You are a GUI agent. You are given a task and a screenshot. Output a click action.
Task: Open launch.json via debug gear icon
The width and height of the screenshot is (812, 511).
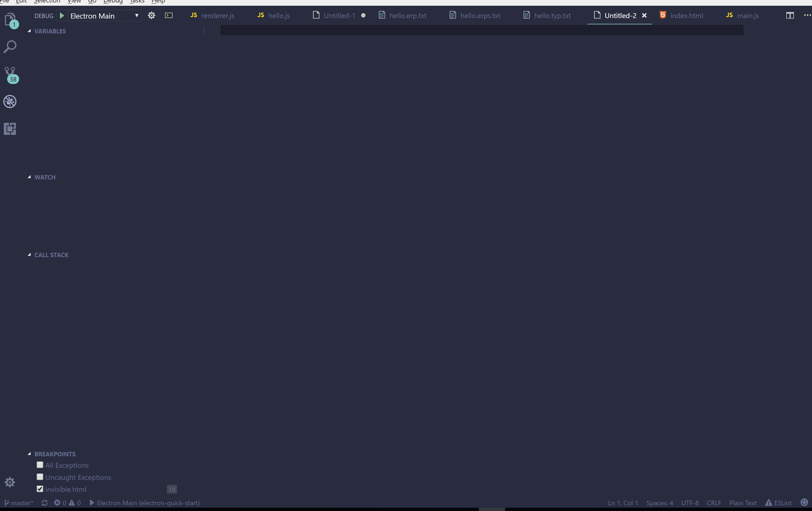tap(151, 16)
